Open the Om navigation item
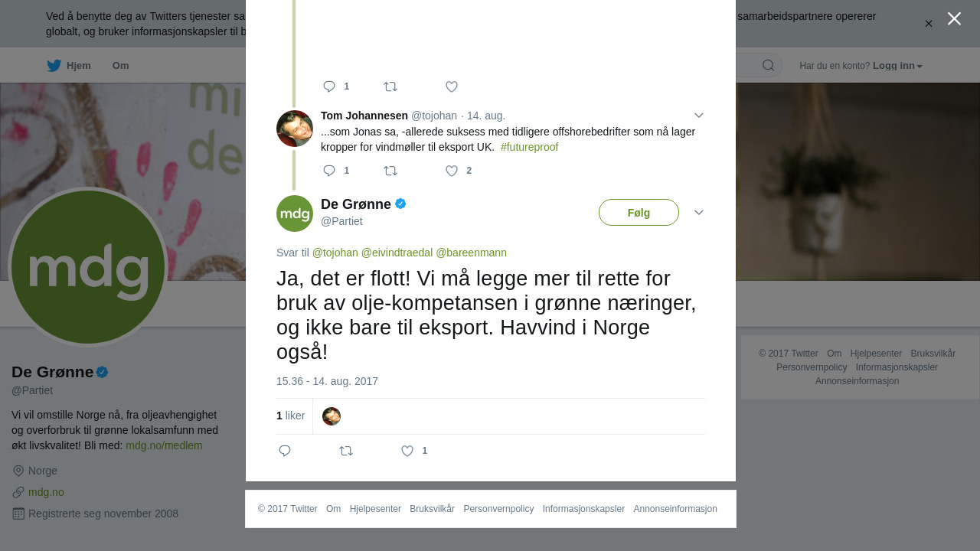Image resolution: width=980 pixels, height=551 pixels. (x=121, y=66)
